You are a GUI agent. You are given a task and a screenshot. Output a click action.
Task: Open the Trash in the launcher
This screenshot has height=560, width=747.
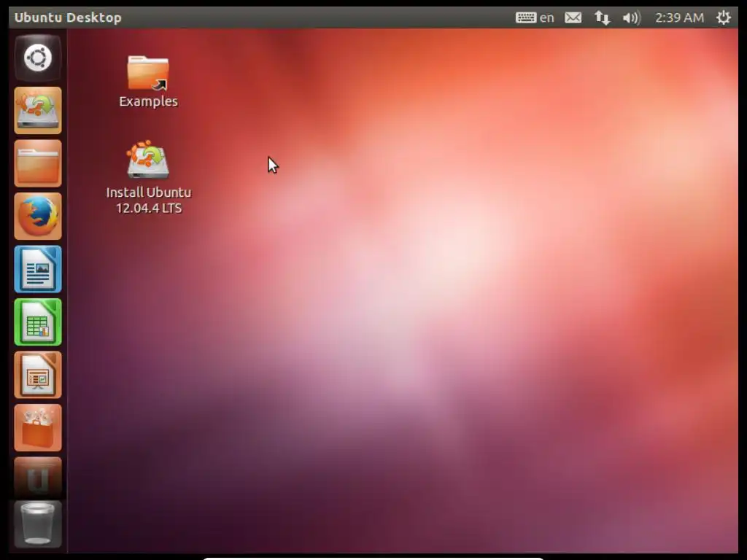[x=38, y=524]
